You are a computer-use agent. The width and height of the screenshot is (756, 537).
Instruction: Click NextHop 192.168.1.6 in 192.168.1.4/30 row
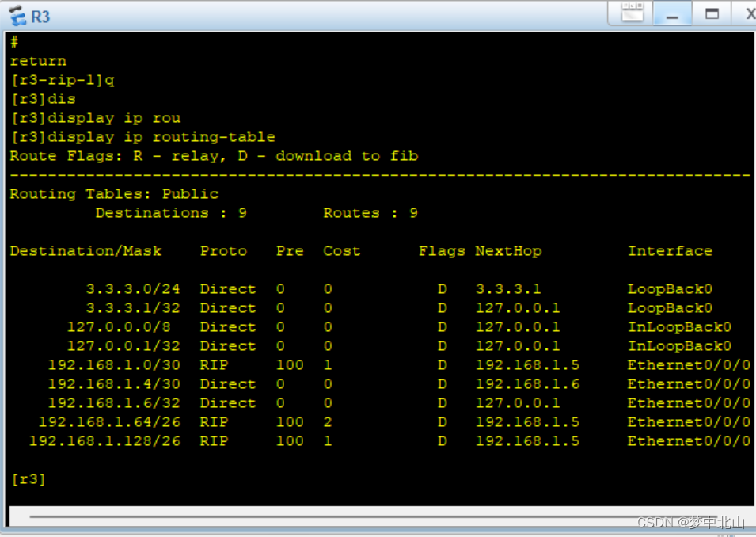coord(527,384)
